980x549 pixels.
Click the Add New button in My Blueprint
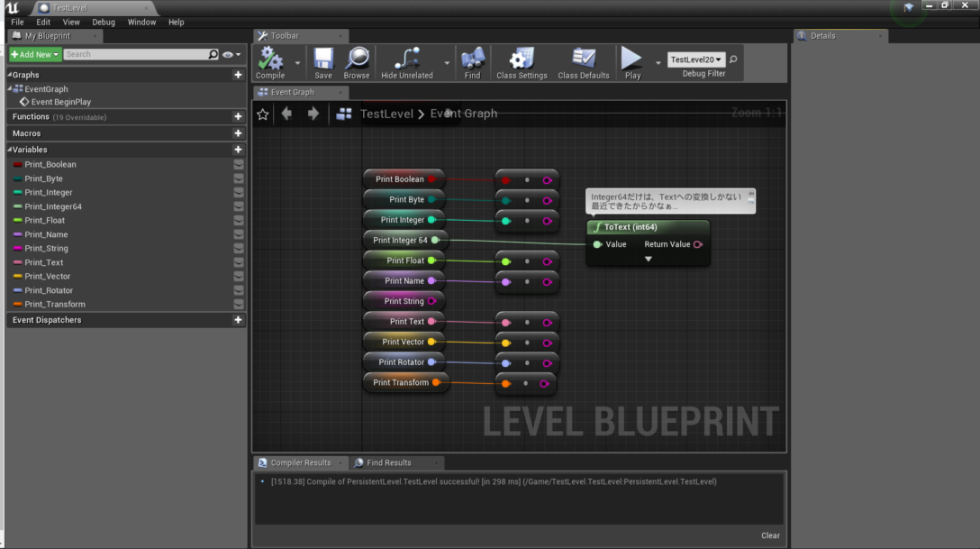(x=32, y=54)
